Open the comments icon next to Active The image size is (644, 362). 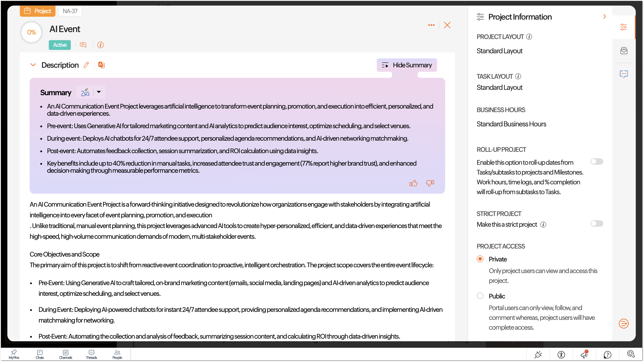point(83,45)
